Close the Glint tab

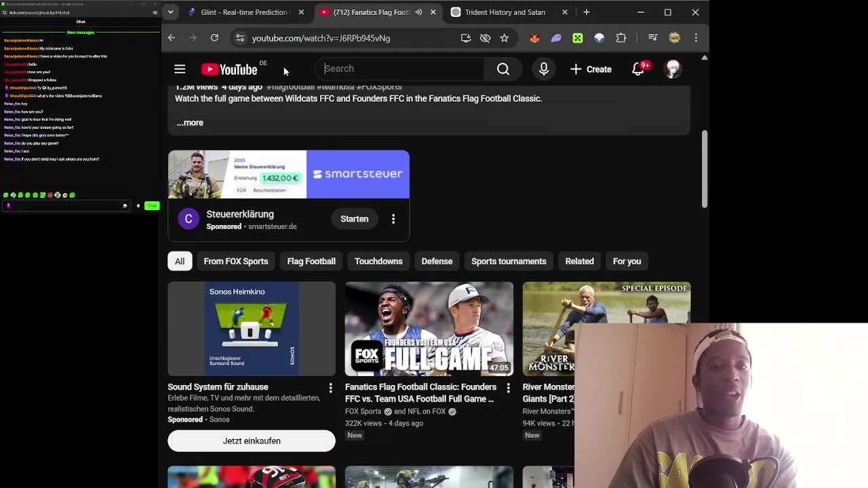coord(302,12)
